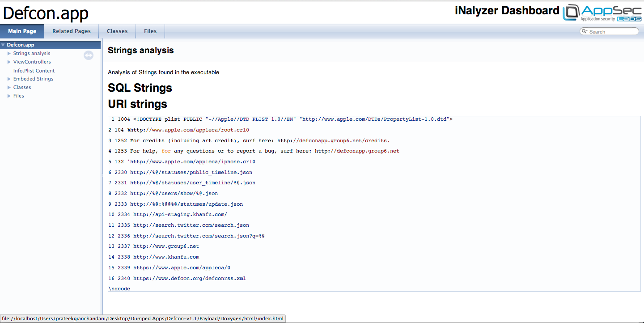Click the defcon.org defconrss.xml URL line
644x323 pixels.
click(x=189, y=278)
